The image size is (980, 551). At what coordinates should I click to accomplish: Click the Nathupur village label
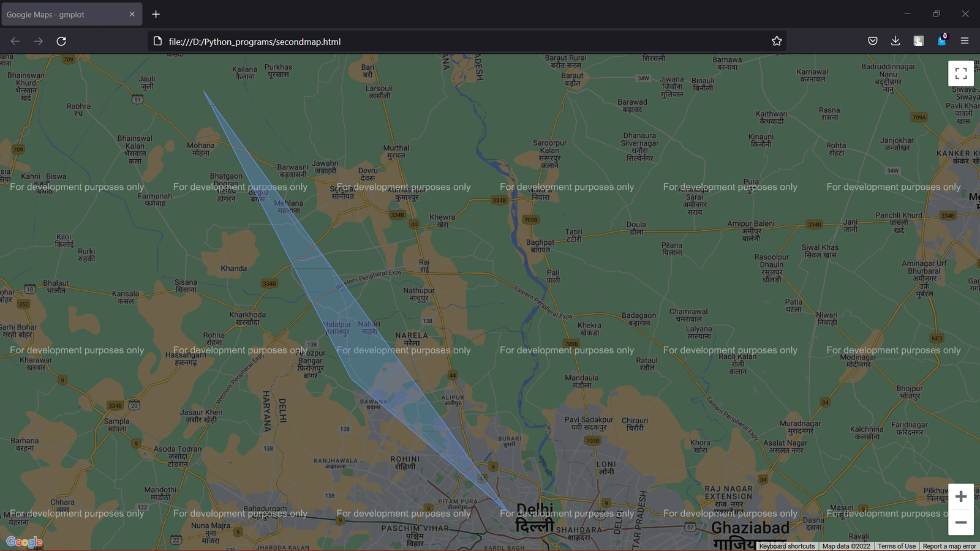point(419,294)
